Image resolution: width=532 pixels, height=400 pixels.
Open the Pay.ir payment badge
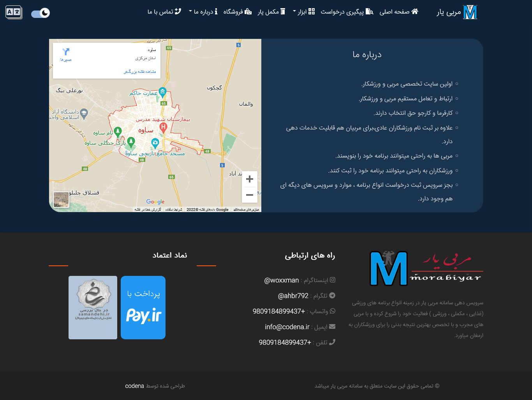143,307
